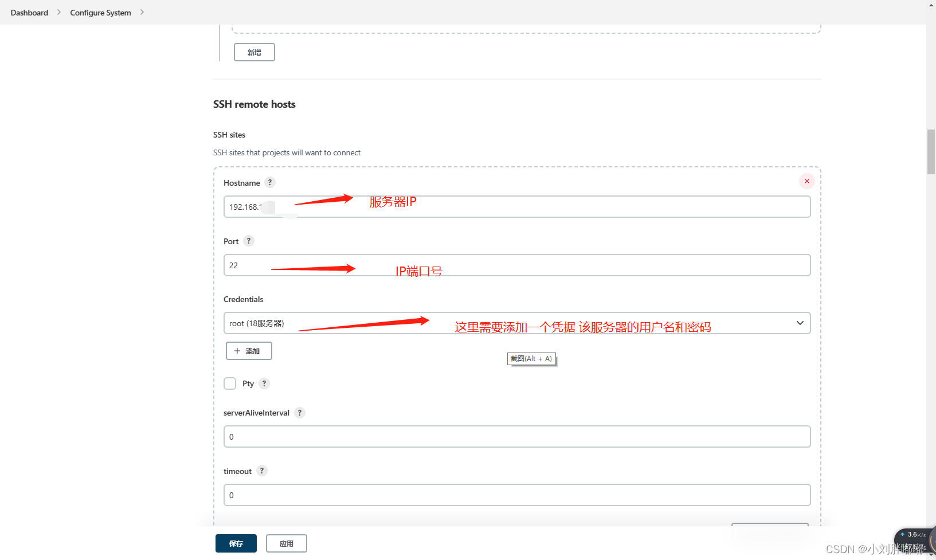Click the 应用 apply button

pyautogui.click(x=286, y=543)
